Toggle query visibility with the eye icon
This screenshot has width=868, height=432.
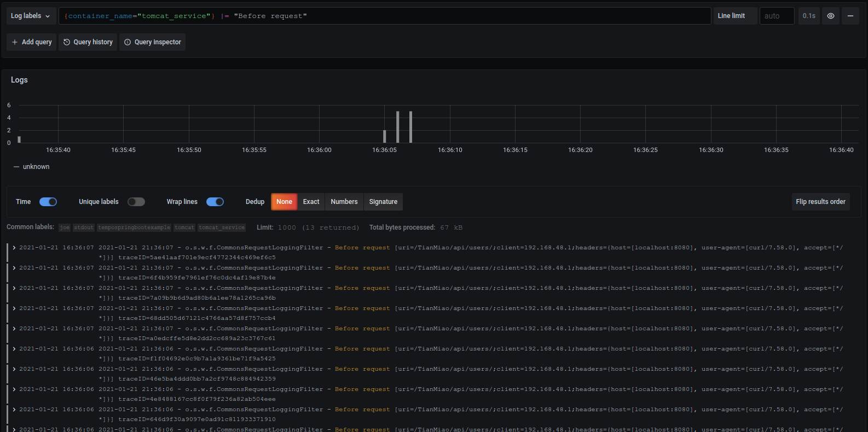pyautogui.click(x=830, y=16)
